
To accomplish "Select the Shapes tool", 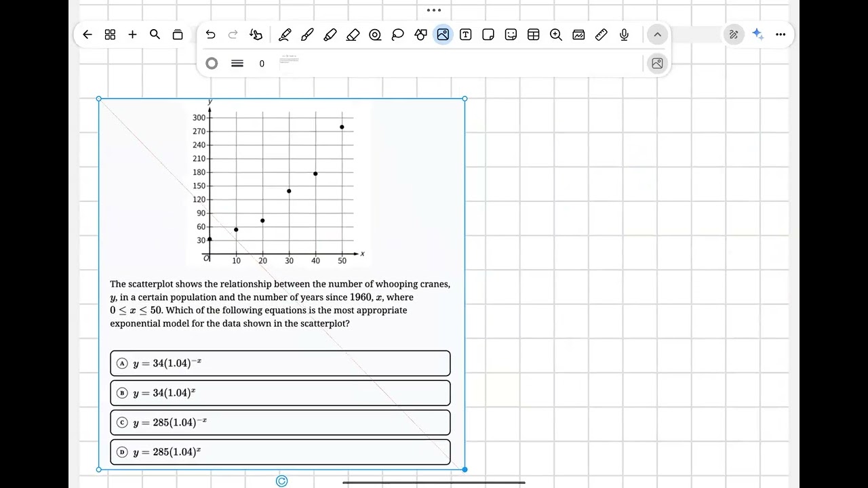I will pyautogui.click(x=420, y=35).
